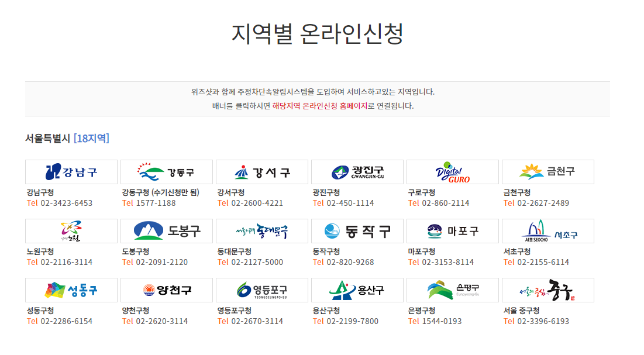644x355 pixels.
Task: Click the 노원구청 office name
Action: 40,251
